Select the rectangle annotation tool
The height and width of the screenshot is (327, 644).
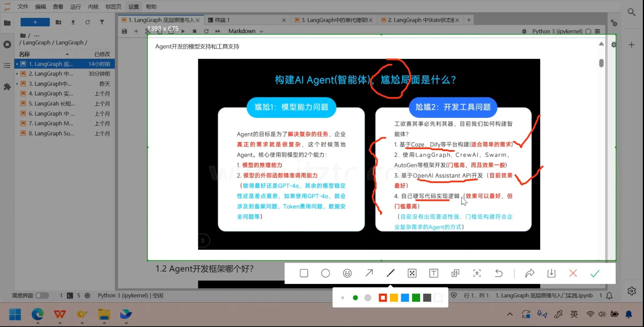(304, 273)
